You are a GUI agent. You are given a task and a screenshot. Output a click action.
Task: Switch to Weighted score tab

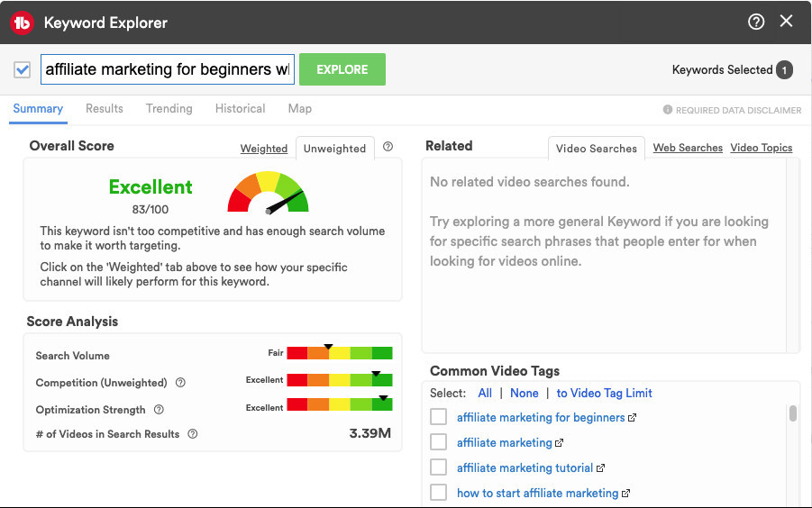coord(264,149)
